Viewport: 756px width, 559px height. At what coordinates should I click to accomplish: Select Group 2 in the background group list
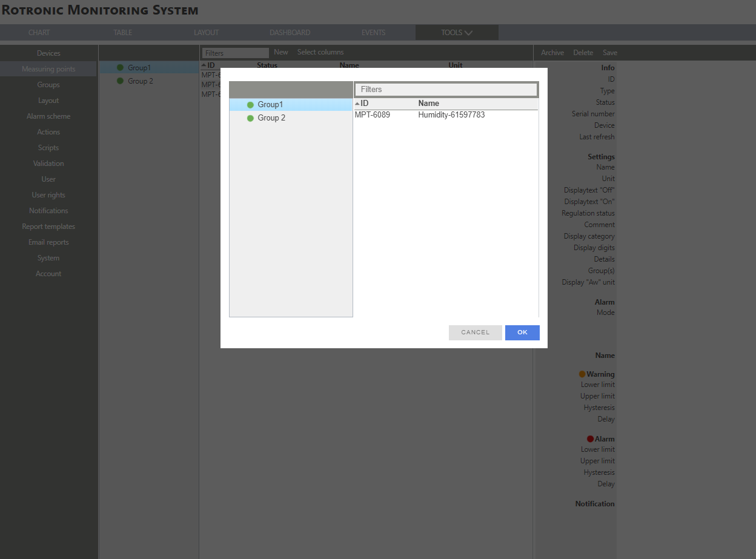click(141, 81)
